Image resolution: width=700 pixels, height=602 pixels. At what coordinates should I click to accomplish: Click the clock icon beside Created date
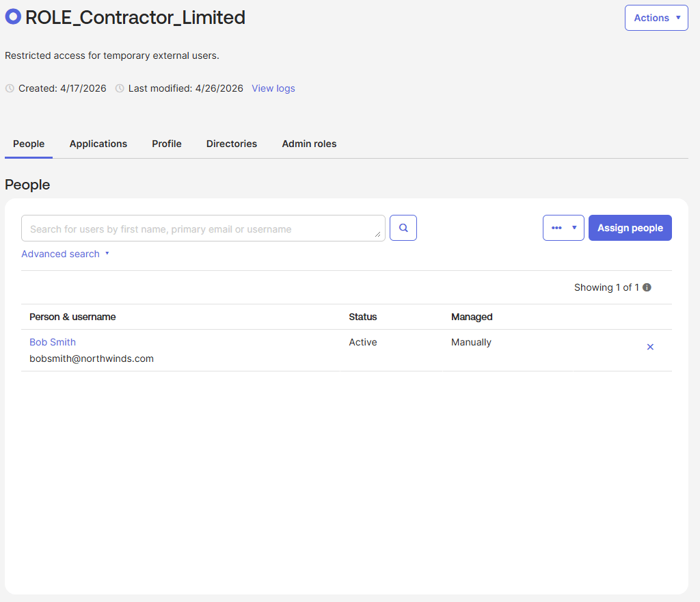10,88
